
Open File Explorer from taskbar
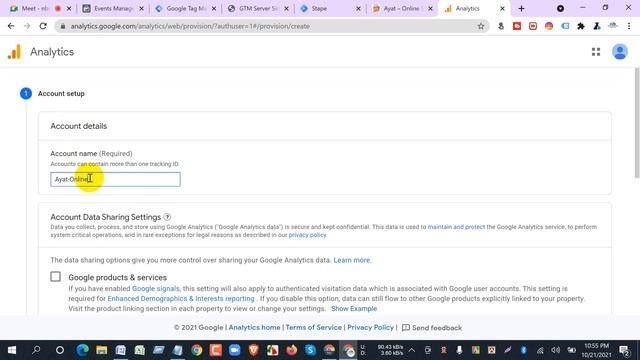click(102, 350)
